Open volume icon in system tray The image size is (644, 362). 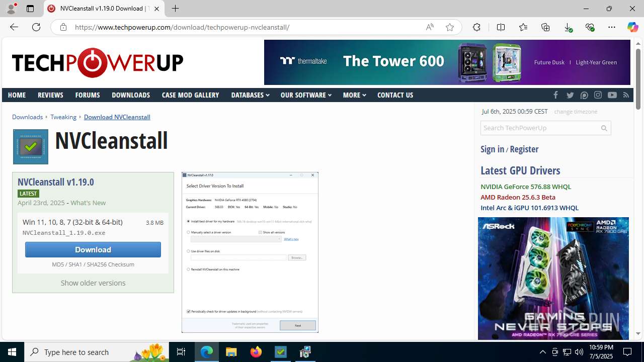pyautogui.click(x=579, y=352)
